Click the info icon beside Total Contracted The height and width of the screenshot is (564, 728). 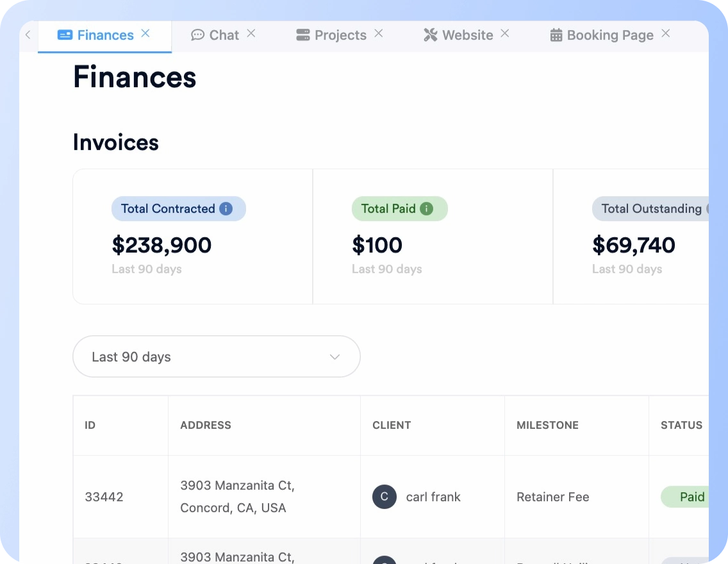pos(226,209)
